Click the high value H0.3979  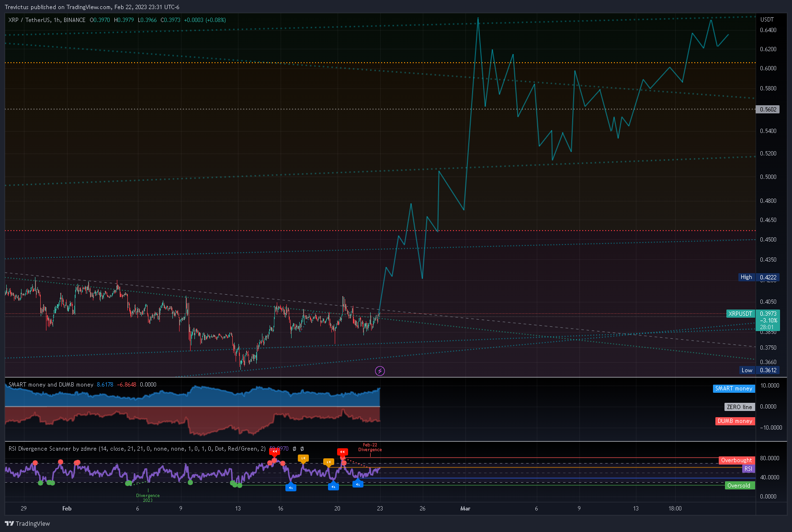(x=124, y=20)
